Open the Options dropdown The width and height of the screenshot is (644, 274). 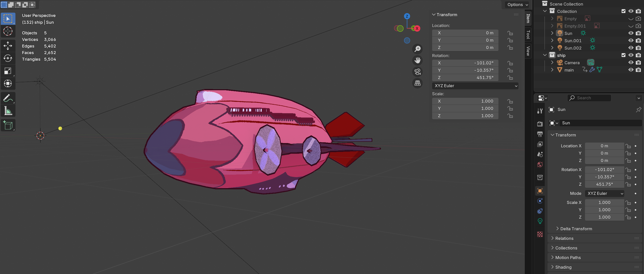pos(517,5)
